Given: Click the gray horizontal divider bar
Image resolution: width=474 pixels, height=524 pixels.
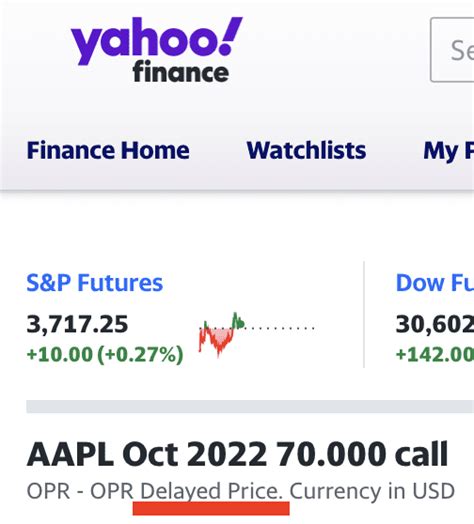Looking at the screenshot, I should (250, 406).
